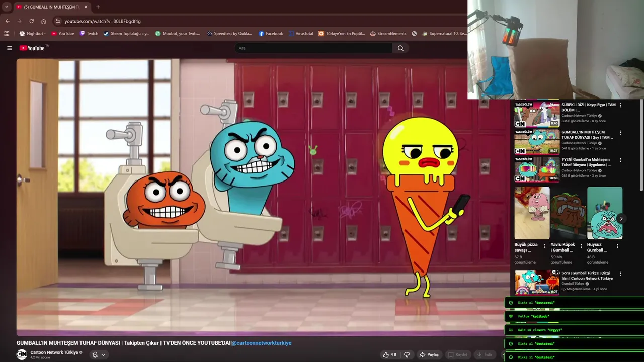Viewport: 644px width, 362px height.
Task: Focus the 'Ara' search field
Action: pos(313,48)
